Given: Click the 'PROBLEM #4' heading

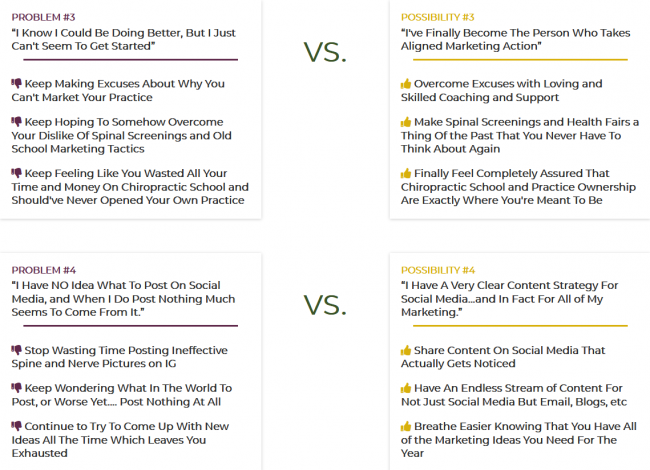Looking at the screenshot, I should 44,270.
